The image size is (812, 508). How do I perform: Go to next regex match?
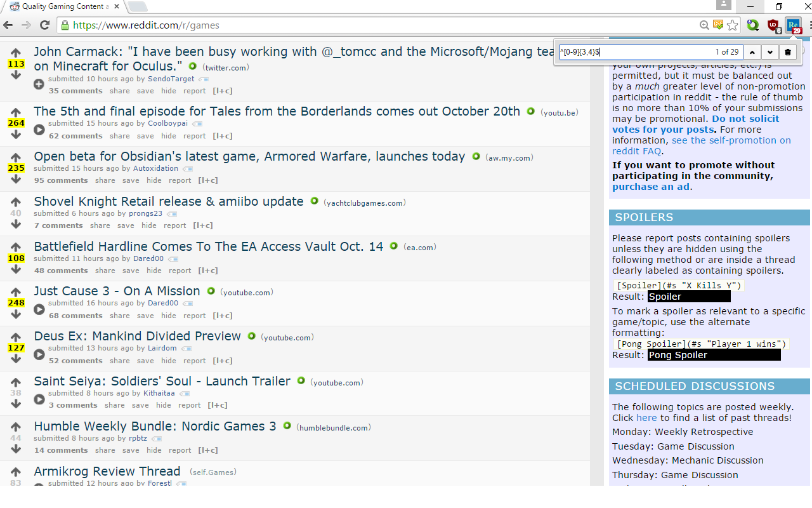[770, 52]
